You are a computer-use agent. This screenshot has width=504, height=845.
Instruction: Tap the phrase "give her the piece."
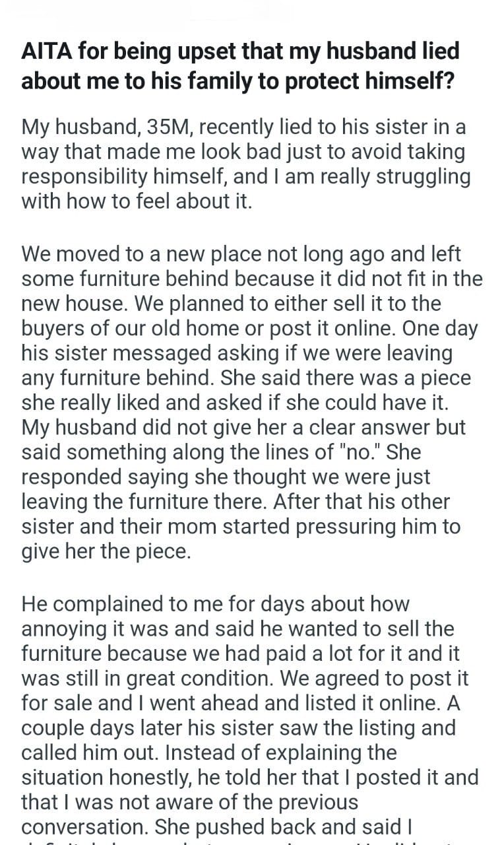click(106, 551)
